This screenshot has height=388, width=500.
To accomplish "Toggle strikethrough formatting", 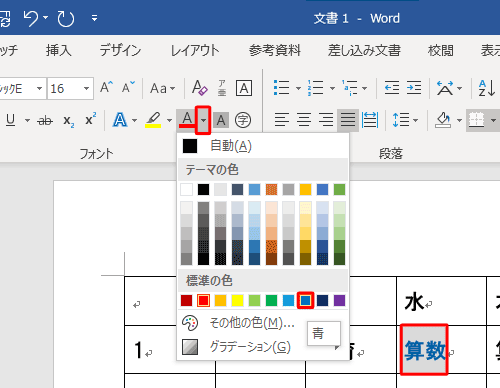I will (45, 120).
